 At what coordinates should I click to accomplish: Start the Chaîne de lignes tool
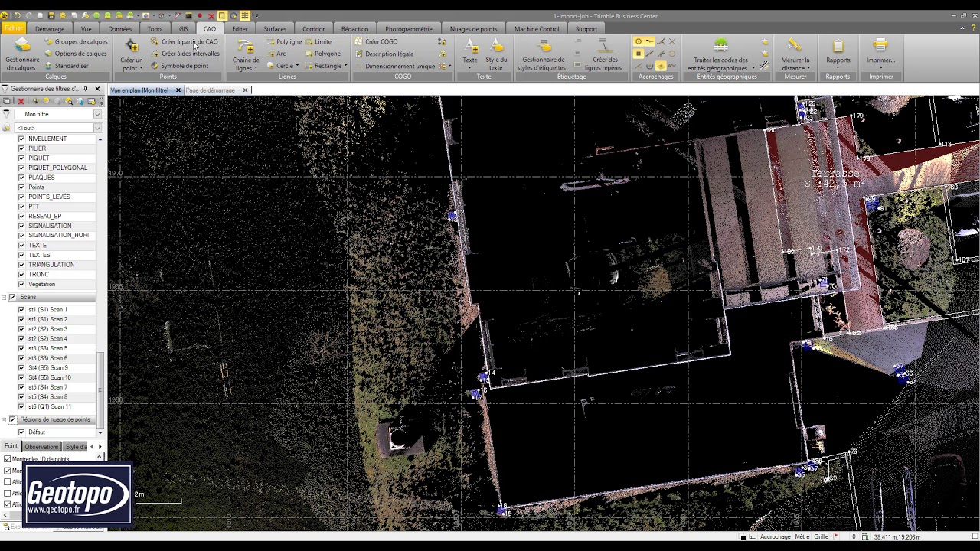pos(246,54)
